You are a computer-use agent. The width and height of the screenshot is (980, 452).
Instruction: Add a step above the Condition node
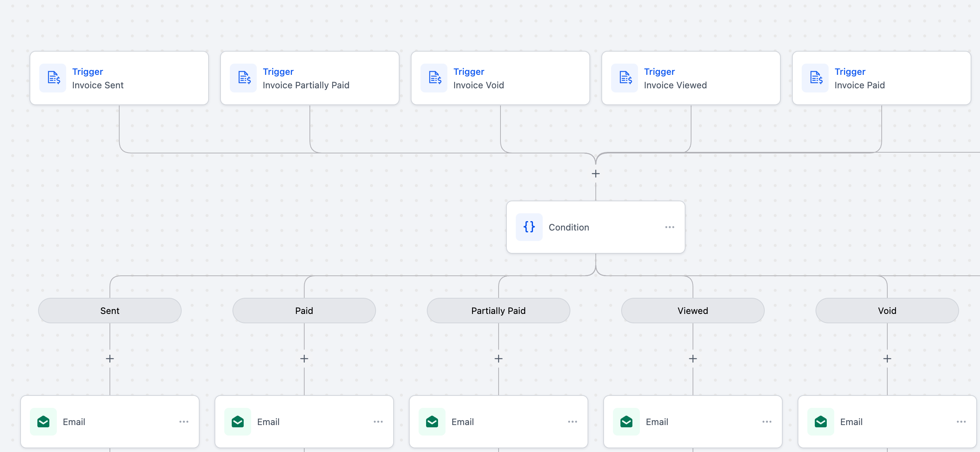tap(596, 174)
